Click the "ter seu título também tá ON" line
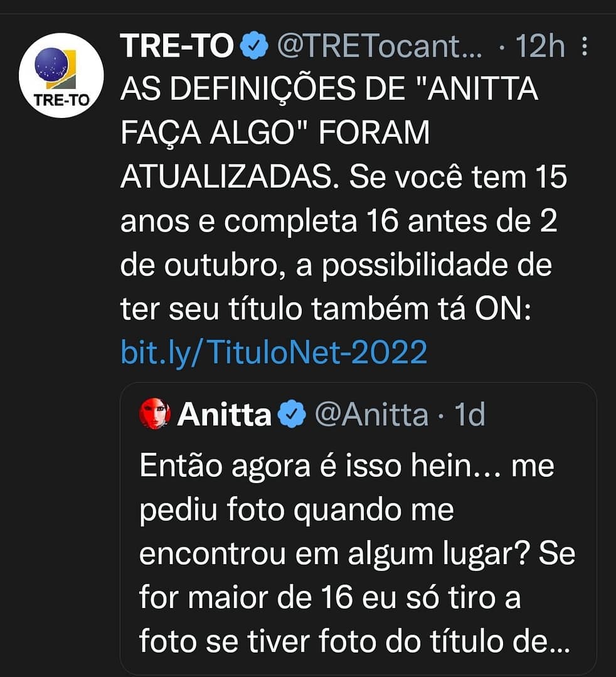This screenshot has height=677, width=616. click(x=326, y=309)
